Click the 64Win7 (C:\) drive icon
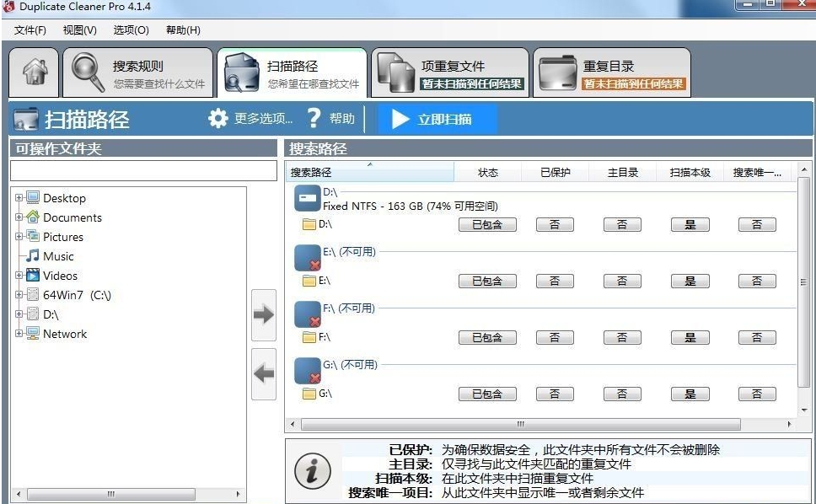The image size is (816, 504). 33,295
